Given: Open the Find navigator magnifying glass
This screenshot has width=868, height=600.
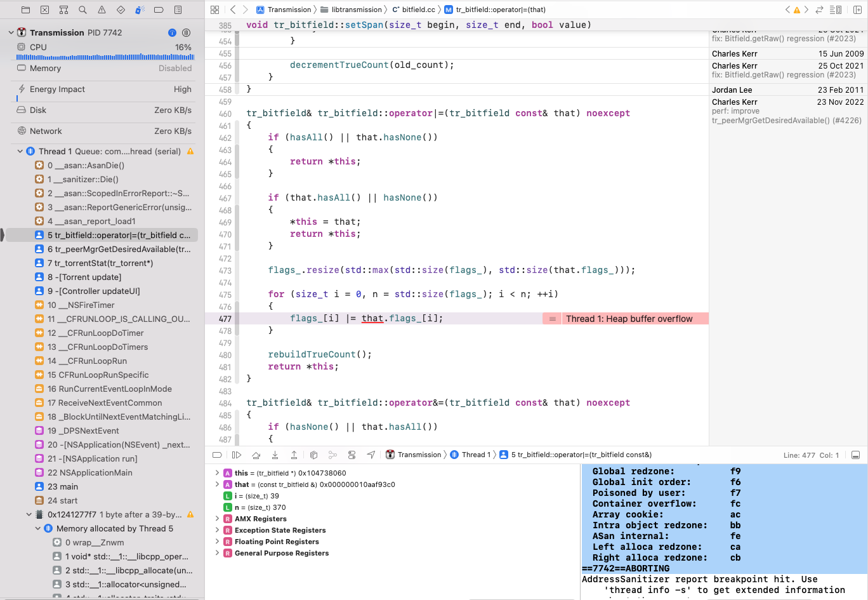Looking at the screenshot, I should point(81,10).
